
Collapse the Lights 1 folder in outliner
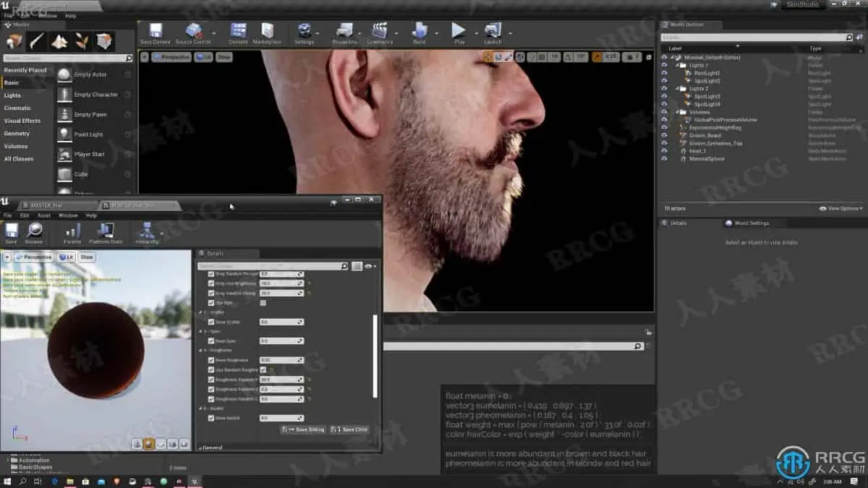click(x=678, y=65)
